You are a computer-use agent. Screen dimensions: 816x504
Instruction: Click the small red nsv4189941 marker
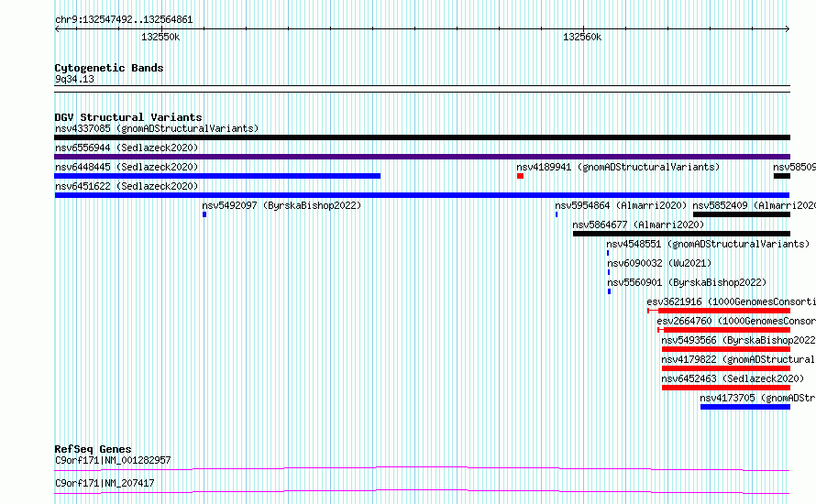coord(520,176)
